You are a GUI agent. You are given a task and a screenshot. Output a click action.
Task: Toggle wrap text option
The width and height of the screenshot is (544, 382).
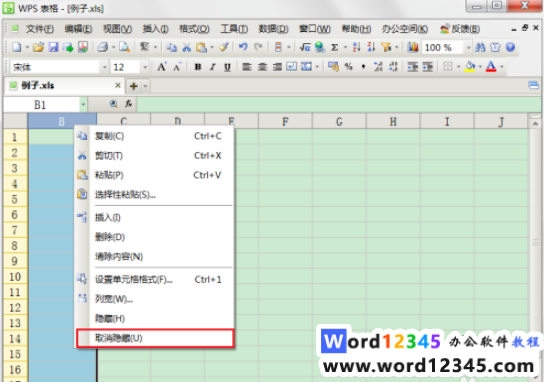coord(291,67)
